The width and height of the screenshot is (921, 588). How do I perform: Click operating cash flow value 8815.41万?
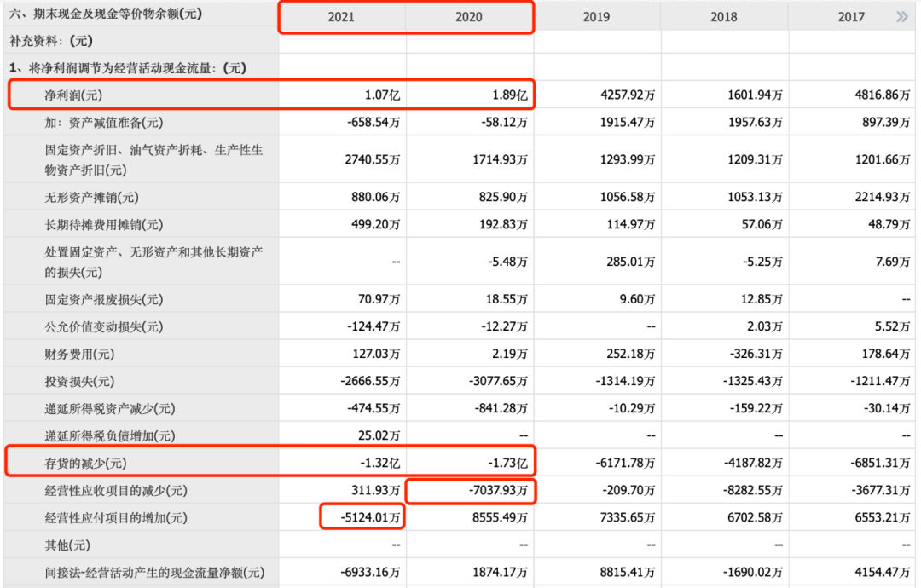(x=628, y=573)
